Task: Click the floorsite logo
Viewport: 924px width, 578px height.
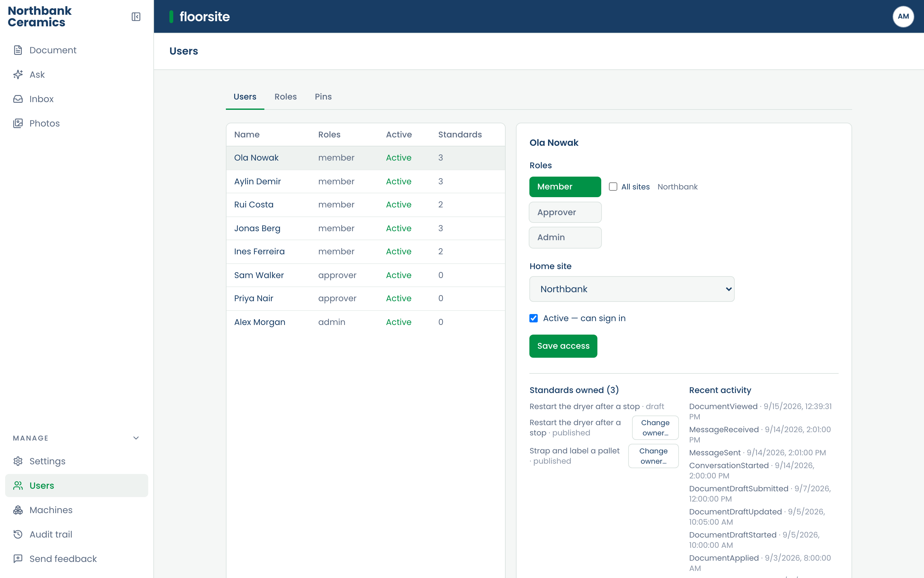Action: click(x=200, y=16)
